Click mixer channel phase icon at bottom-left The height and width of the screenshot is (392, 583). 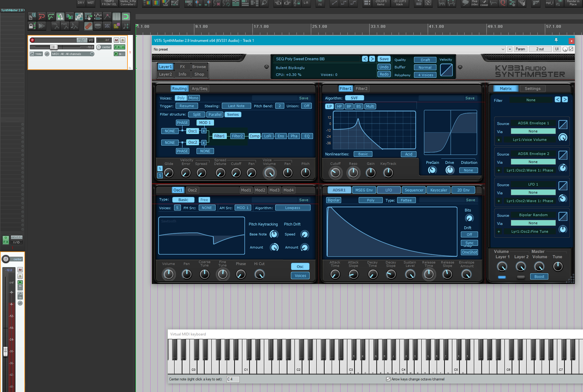[x=20, y=303]
